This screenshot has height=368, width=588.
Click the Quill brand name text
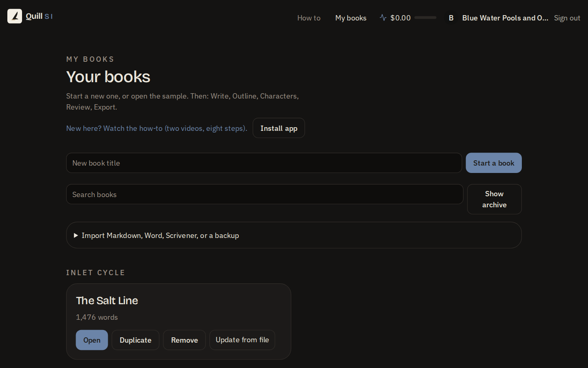pos(34,16)
